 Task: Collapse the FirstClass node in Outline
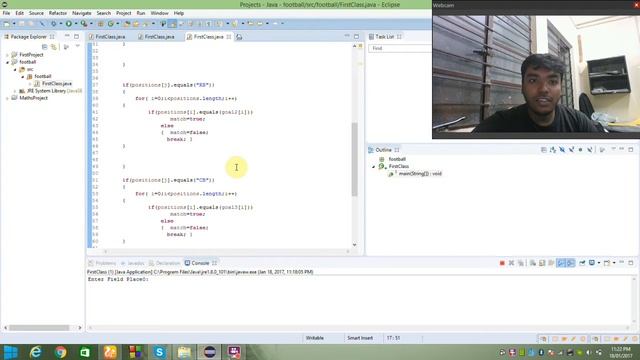pos(373,167)
